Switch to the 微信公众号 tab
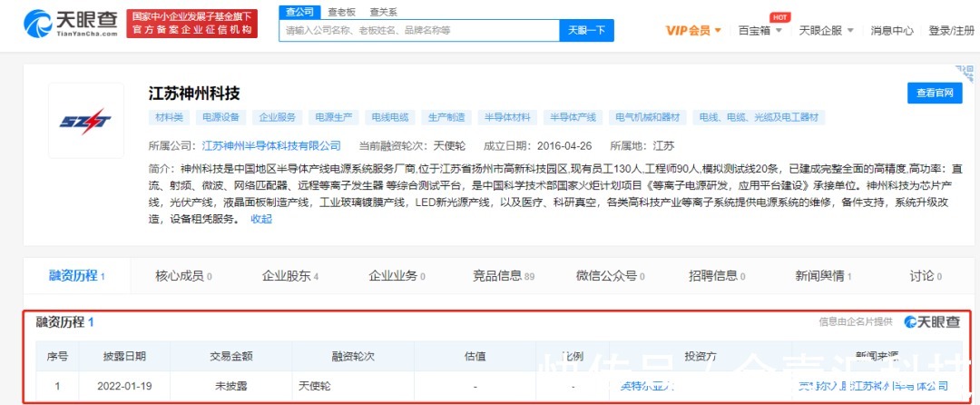The width and height of the screenshot is (980, 405). click(x=610, y=276)
